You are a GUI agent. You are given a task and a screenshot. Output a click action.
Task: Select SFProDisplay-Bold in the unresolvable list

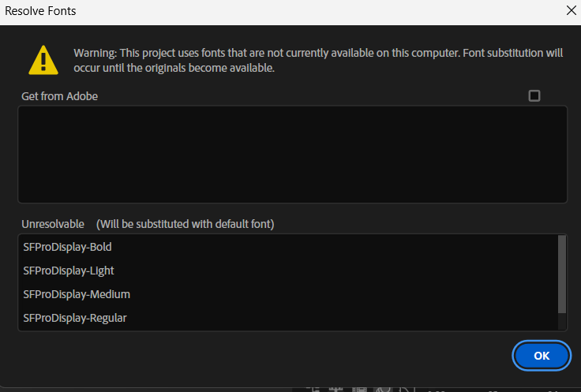(x=68, y=247)
